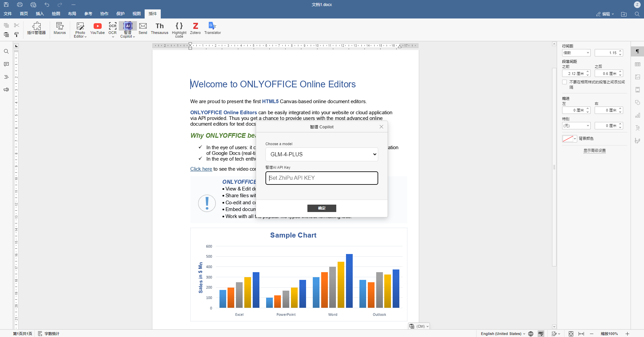The width and height of the screenshot is (644, 337).
Task: Increase the 行间距 1.15 value with stepper
Action: coord(620,51)
